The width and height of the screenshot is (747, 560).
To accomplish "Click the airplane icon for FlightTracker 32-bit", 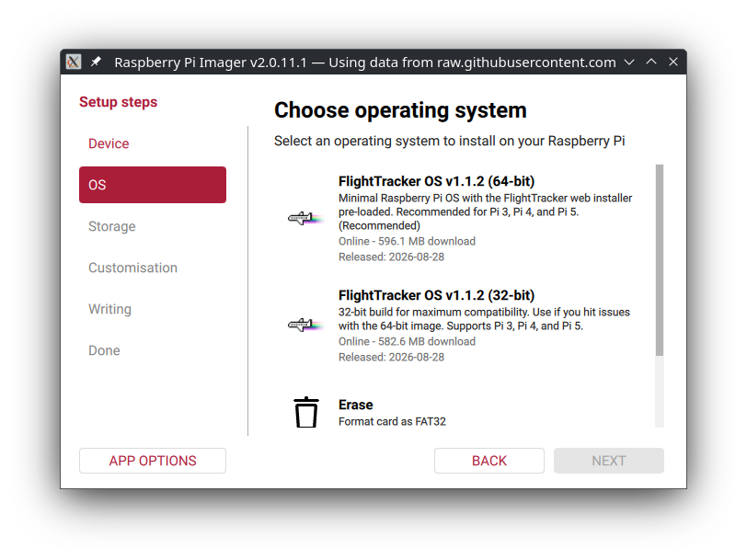I will (305, 326).
